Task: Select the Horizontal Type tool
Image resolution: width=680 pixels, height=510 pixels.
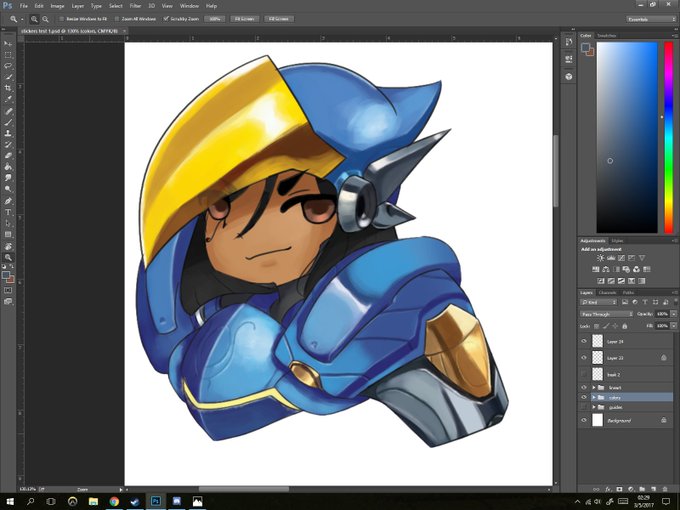Action: point(8,212)
